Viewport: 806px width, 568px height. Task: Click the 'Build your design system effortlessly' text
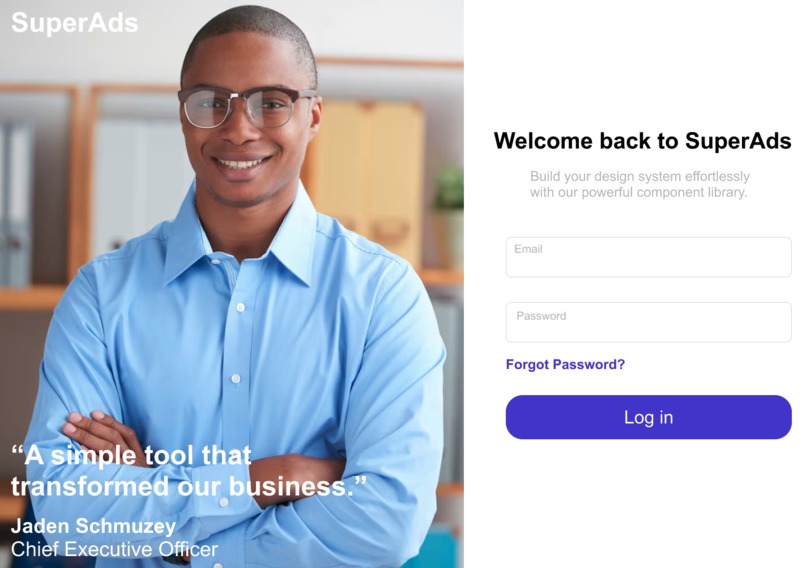coord(639,176)
